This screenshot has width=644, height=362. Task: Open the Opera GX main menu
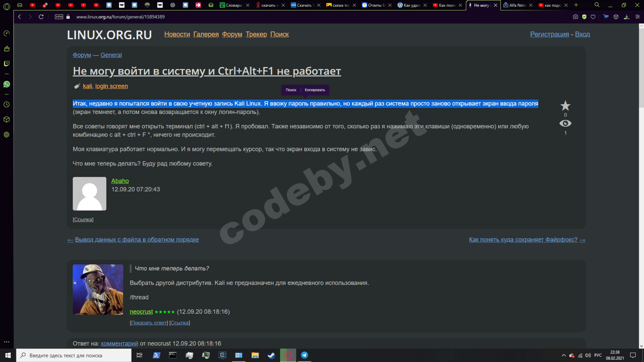tap(6, 6)
